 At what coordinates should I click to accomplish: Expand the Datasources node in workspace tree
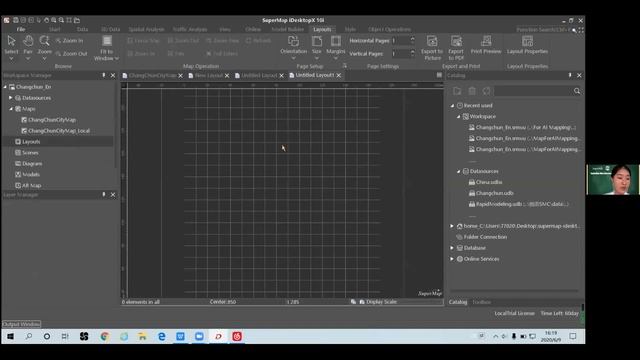click(x=11, y=98)
